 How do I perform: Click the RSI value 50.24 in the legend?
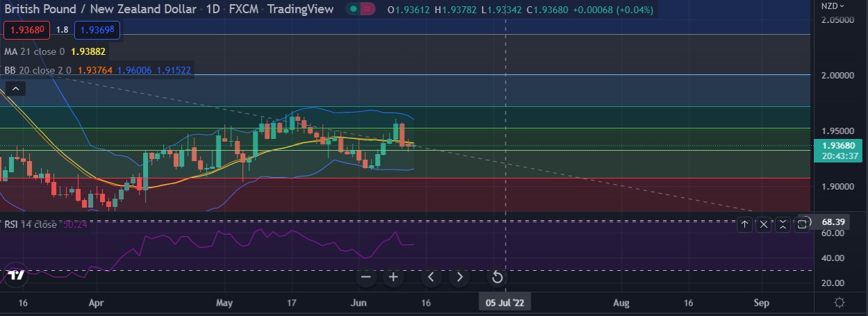[75, 224]
